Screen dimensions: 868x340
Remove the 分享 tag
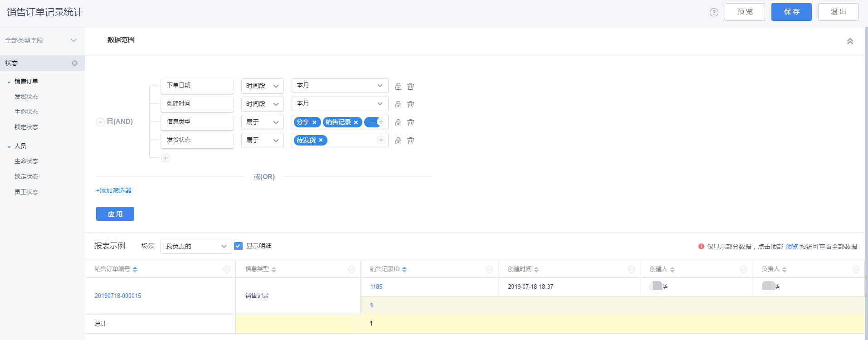(x=314, y=122)
